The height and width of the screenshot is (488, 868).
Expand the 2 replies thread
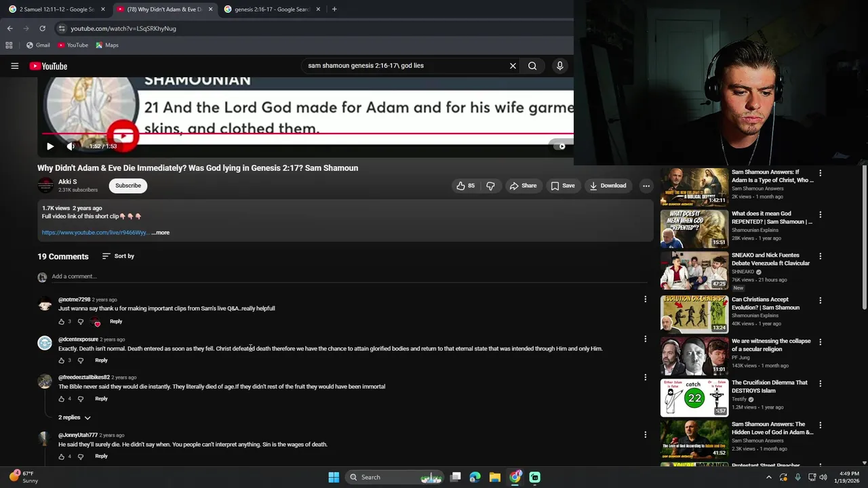pyautogui.click(x=75, y=418)
